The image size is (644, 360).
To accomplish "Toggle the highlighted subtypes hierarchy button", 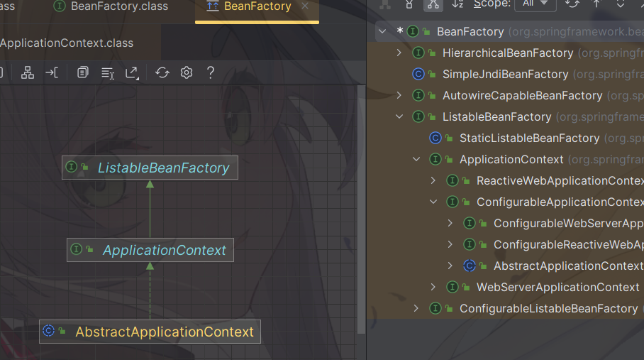I will (x=432, y=4).
